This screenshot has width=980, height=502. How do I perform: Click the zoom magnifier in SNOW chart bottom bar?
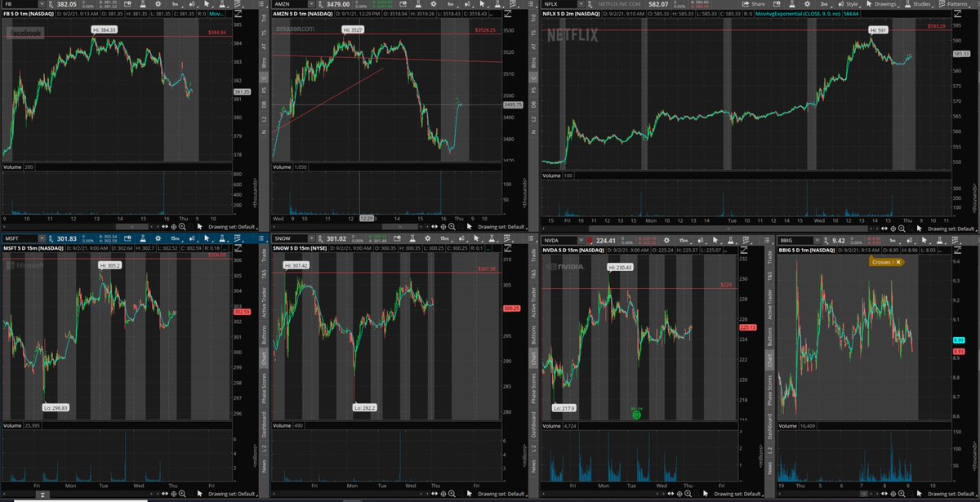coord(452,494)
